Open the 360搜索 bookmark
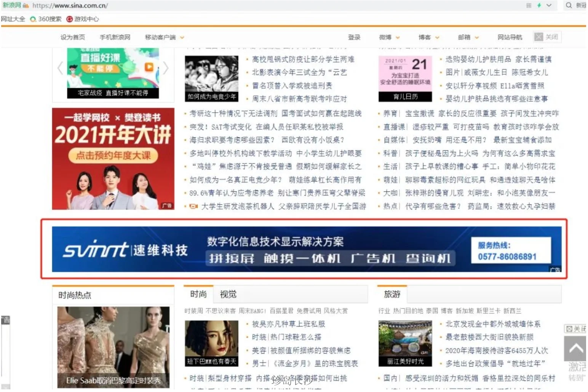 [x=46, y=19]
